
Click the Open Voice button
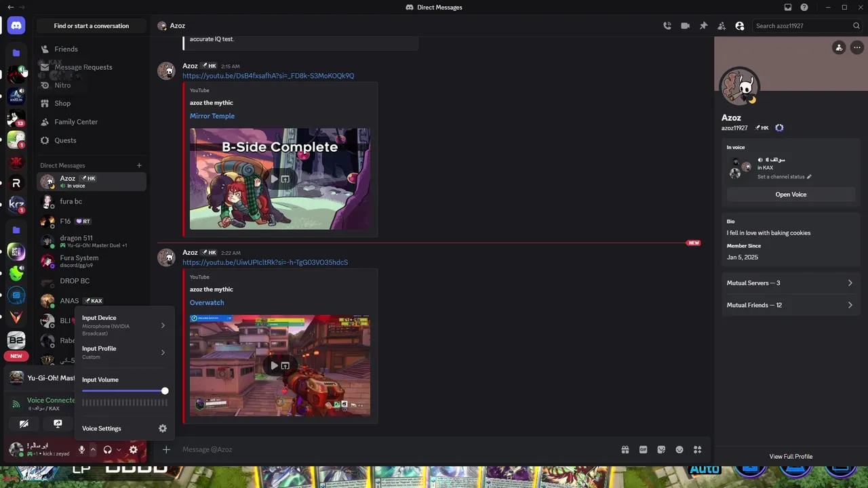(x=791, y=195)
